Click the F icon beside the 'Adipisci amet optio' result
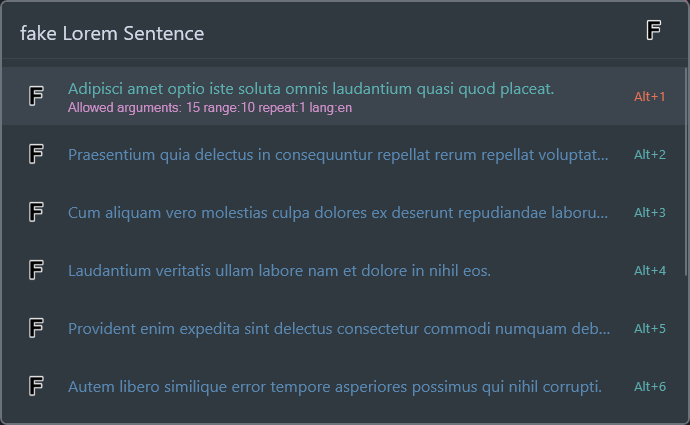The image size is (690, 425). [x=36, y=96]
